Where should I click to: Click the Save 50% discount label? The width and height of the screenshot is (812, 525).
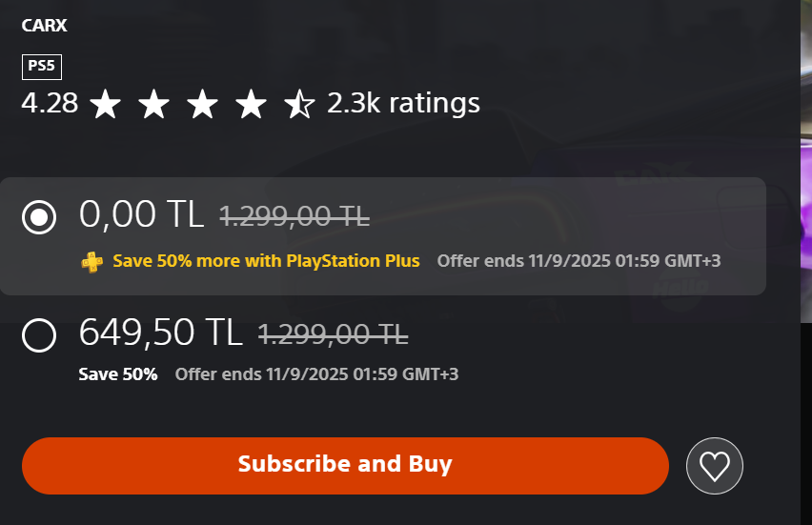[x=117, y=374]
